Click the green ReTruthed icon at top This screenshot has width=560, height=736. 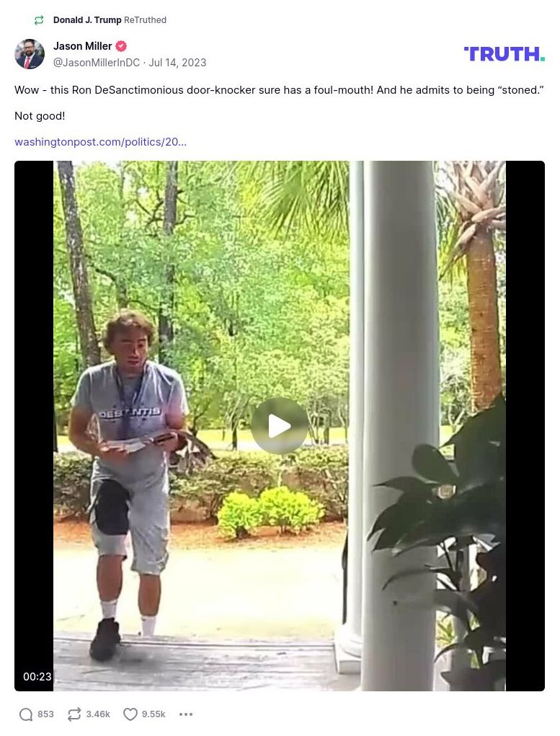tap(39, 20)
